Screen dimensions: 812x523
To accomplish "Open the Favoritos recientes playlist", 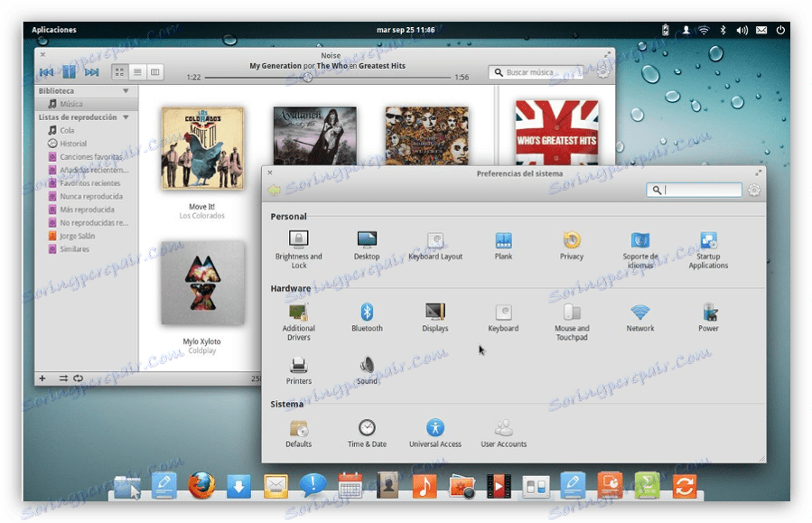I will (86, 182).
